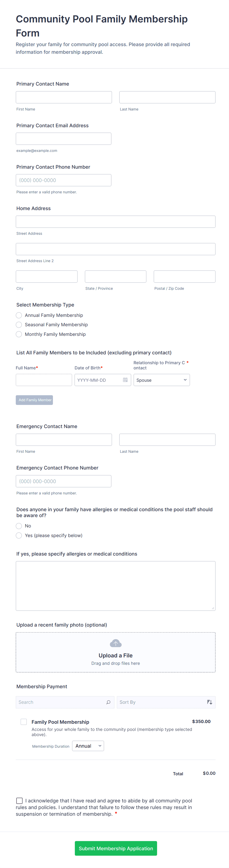Select Yes (please specify below) option
The height and width of the screenshot is (868, 229).
pos(19,535)
